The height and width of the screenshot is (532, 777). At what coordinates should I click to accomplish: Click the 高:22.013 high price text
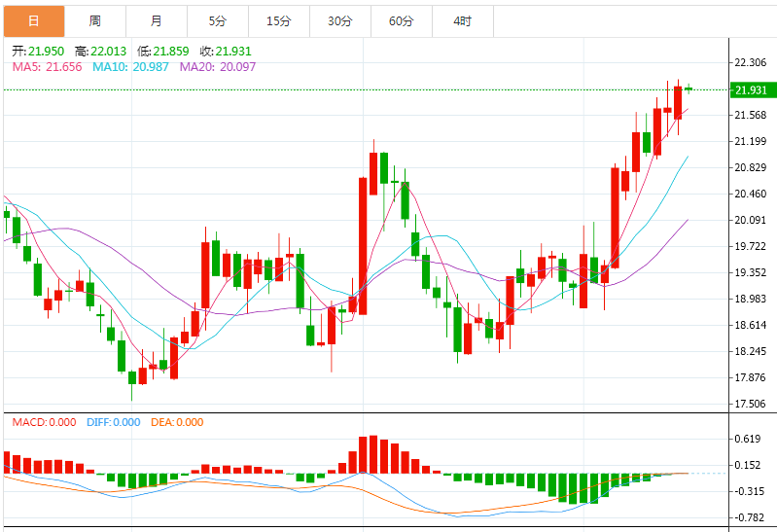pos(100,52)
